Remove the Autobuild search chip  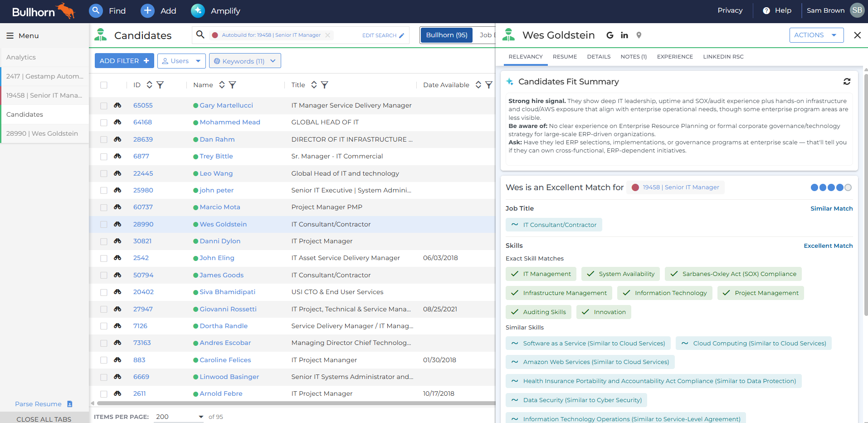coord(327,35)
